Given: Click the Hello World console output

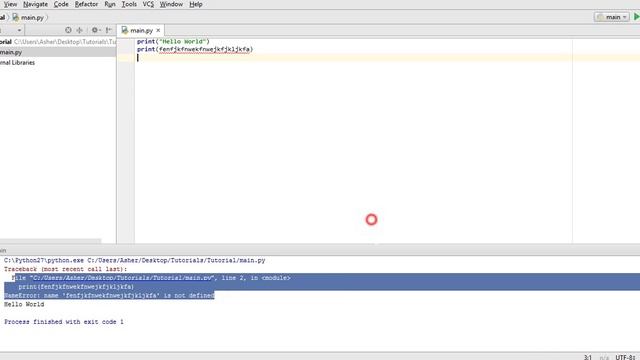Looking at the screenshot, I should pos(24,304).
